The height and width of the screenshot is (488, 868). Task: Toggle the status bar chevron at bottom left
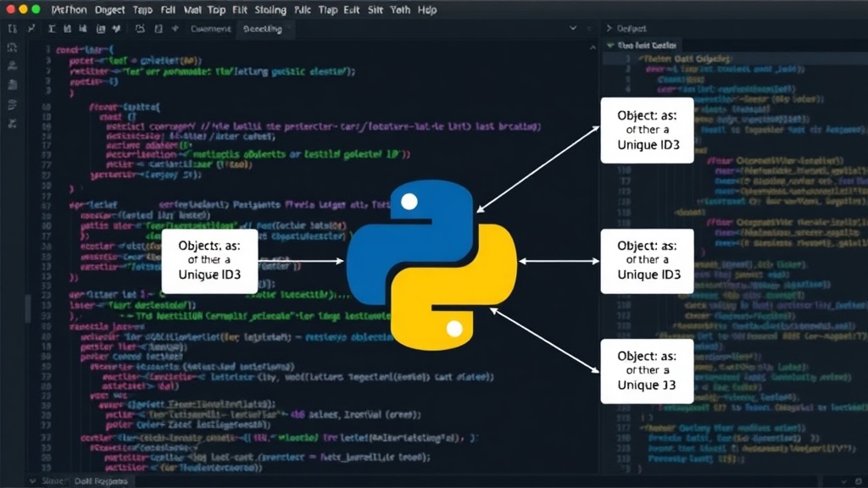[x=32, y=481]
